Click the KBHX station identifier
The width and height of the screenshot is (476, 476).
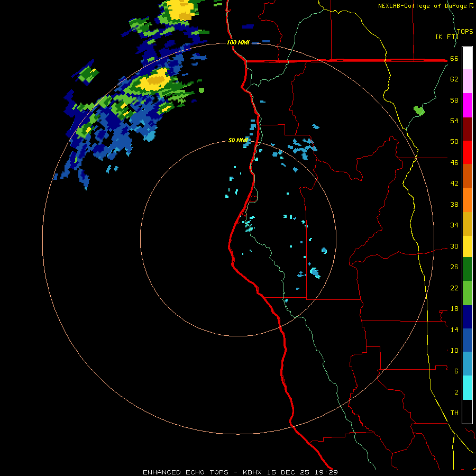pos(252,472)
